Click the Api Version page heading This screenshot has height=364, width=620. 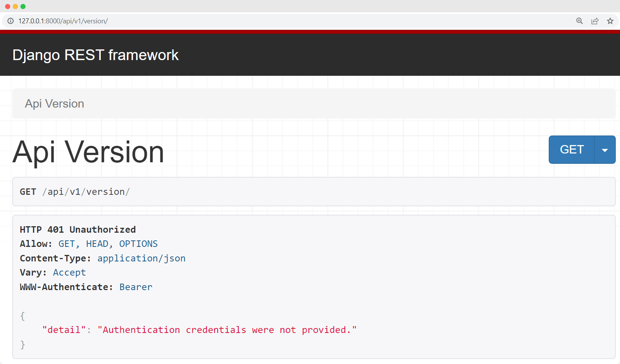pyautogui.click(x=89, y=152)
